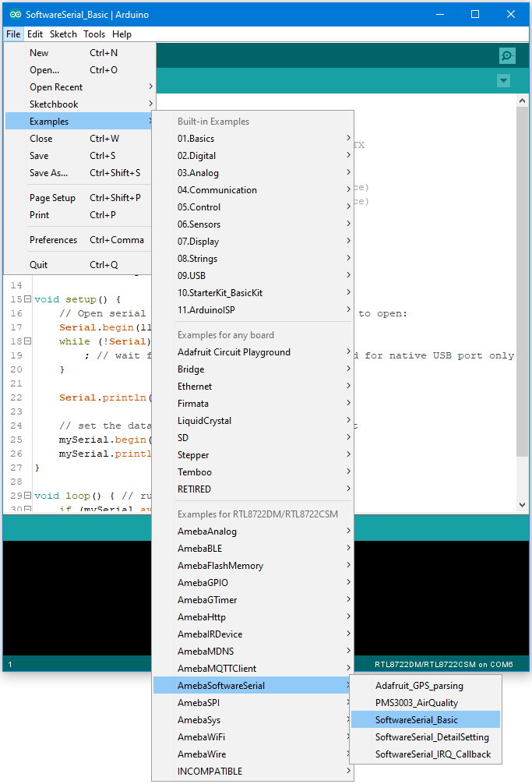Open the SoftwareSerial_Basic example

(x=425, y=720)
